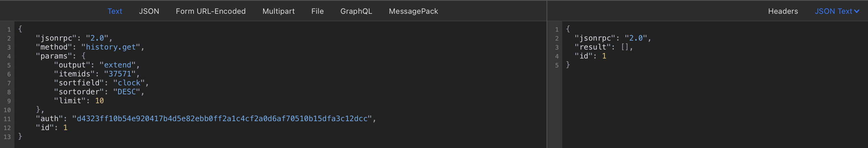Click the sortorder value "DESC"
The height and width of the screenshot is (148, 868).
click(127, 92)
